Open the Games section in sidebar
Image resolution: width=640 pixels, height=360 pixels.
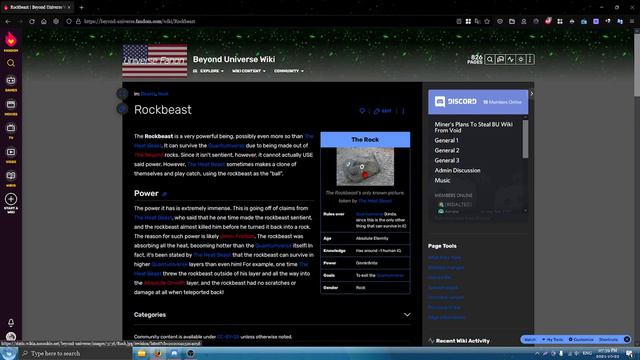pyautogui.click(x=11, y=83)
